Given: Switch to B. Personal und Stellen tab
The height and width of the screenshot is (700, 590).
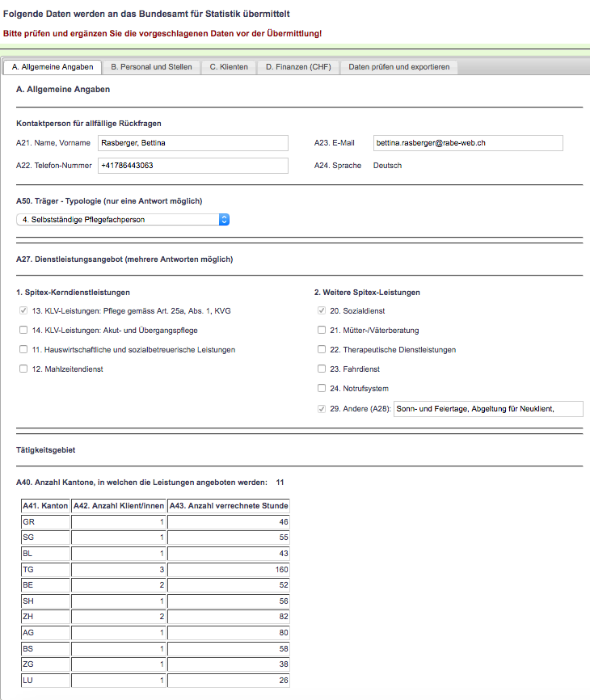Looking at the screenshot, I should pyautogui.click(x=151, y=67).
